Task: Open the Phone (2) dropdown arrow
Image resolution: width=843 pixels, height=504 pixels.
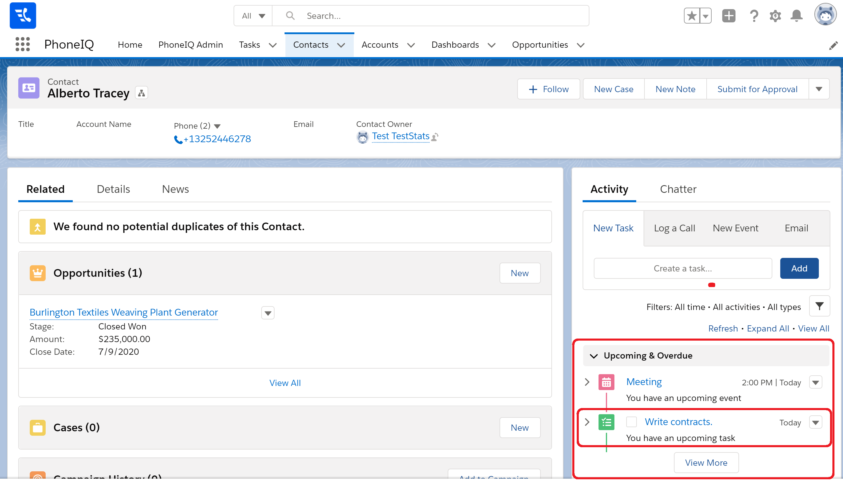Action: pyautogui.click(x=217, y=126)
